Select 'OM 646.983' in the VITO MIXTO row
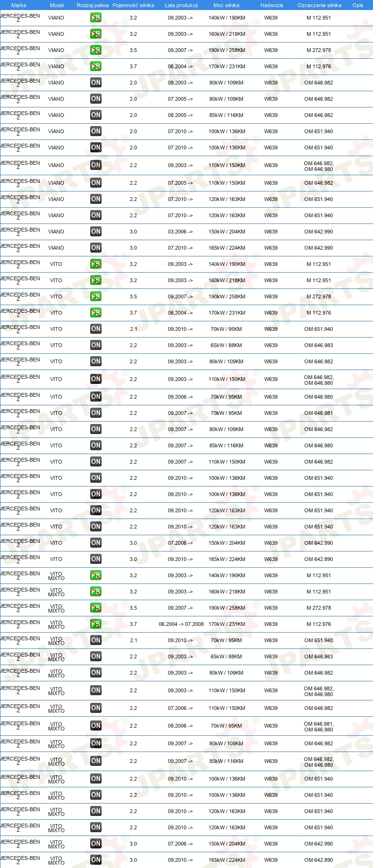 [x=319, y=656]
